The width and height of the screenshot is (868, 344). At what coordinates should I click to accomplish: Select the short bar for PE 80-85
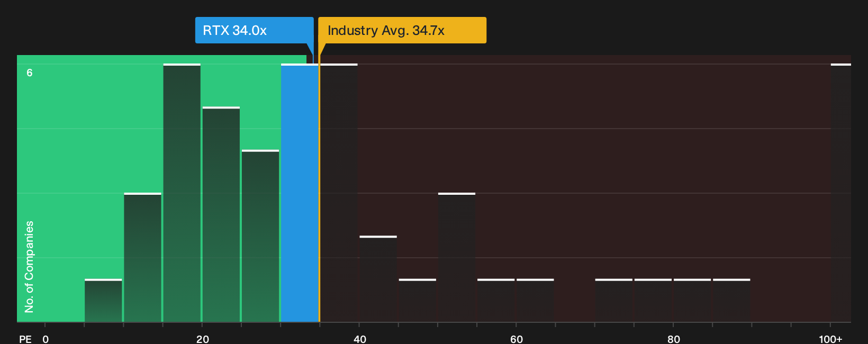tap(692, 300)
